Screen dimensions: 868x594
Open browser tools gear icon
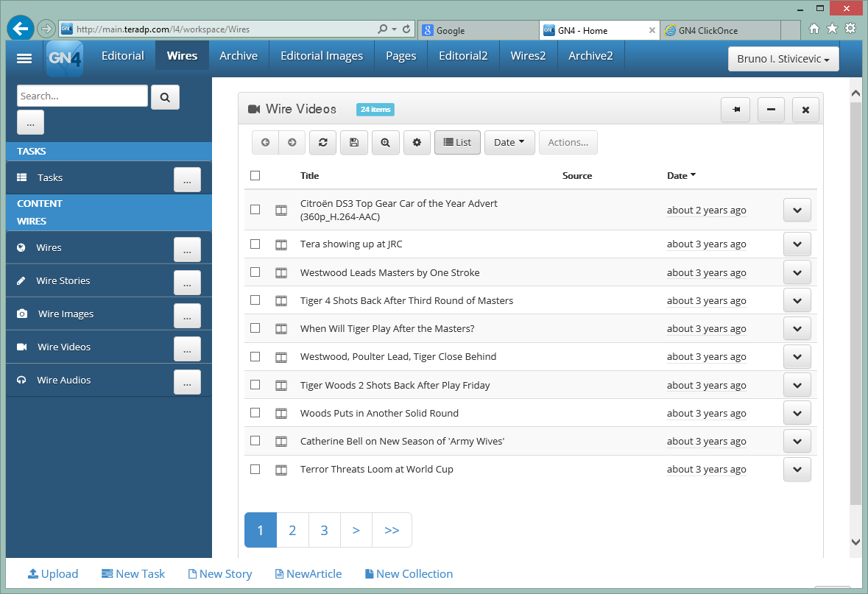pyautogui.click(x=850, y=28)
